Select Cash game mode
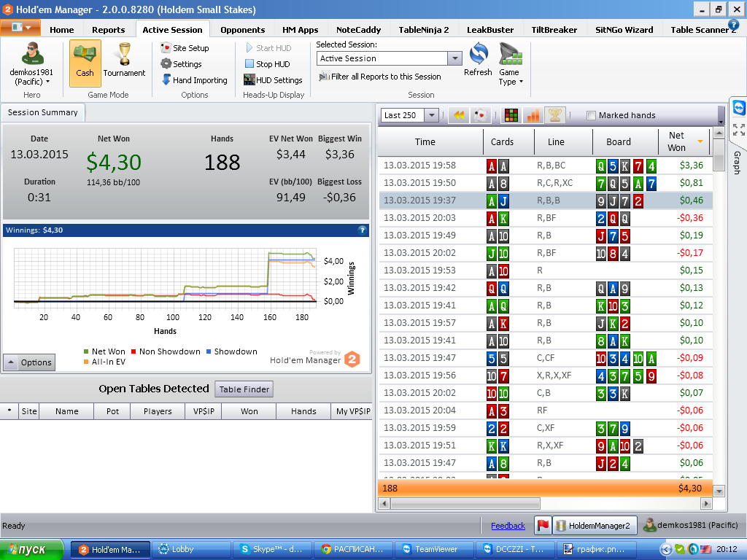Image resolution: width=747 pixels, height=560 pixels. (x=85, y=63)
